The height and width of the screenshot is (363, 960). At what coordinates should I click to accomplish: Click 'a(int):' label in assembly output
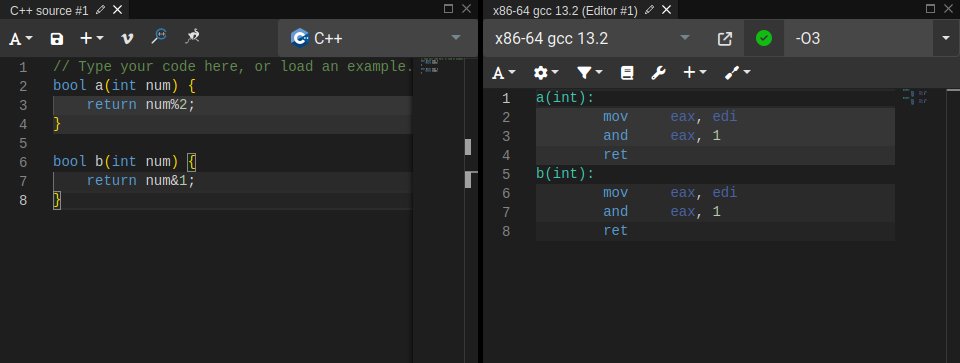click(565, 98)
